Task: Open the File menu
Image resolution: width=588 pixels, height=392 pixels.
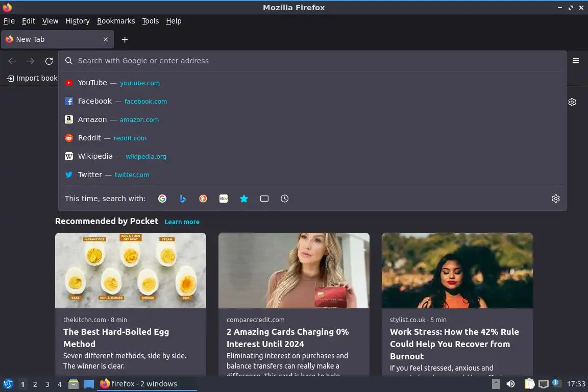Action: click(9, 21)
